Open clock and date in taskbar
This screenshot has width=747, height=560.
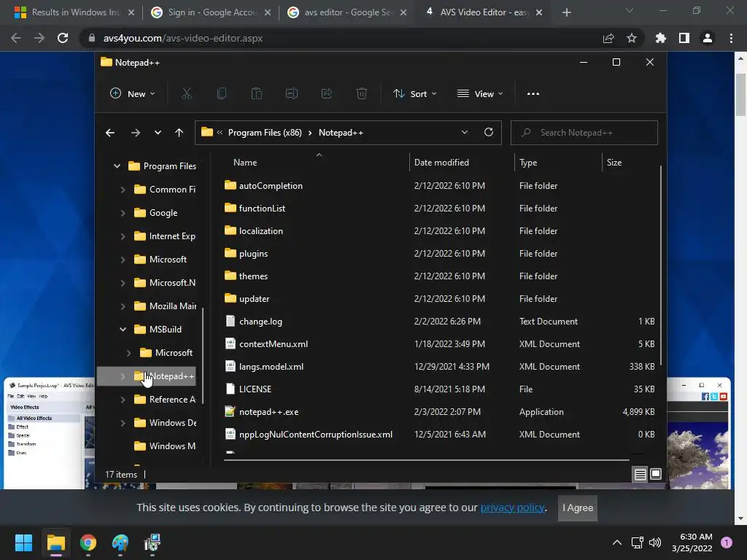[x=692, y=542]
